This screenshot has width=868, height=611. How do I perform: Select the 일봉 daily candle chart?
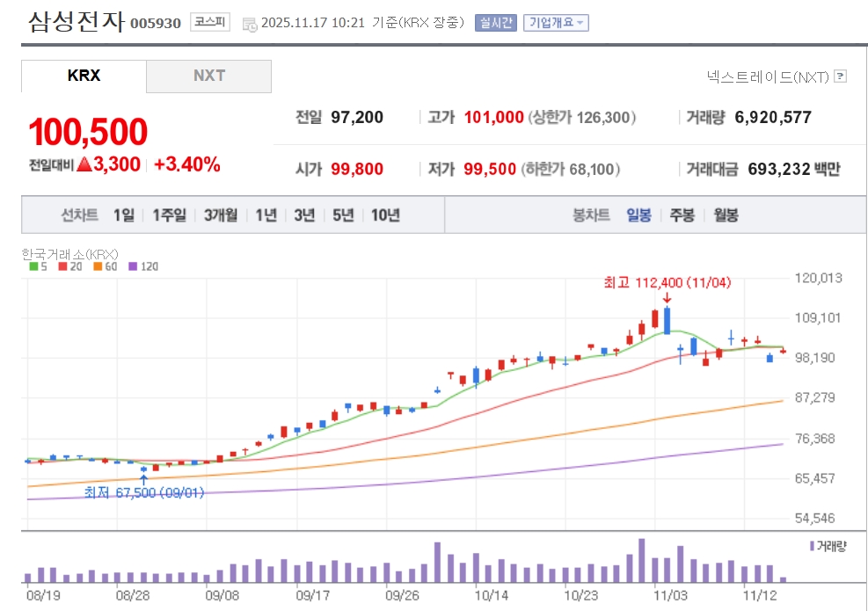[x=638, y=215]
